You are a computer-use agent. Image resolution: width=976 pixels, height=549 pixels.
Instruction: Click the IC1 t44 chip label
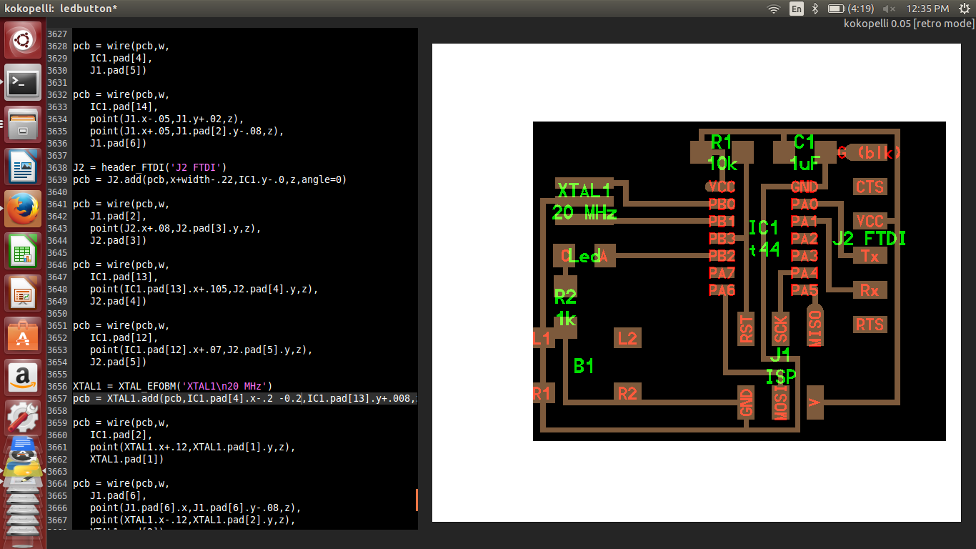[764, 238]
